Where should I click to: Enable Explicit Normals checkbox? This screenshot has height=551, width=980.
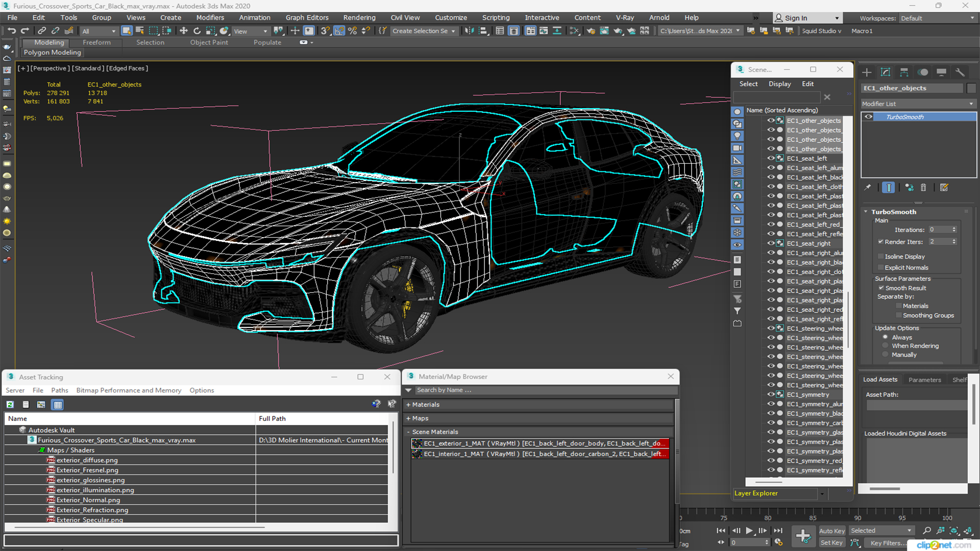(x=880, y=268)
